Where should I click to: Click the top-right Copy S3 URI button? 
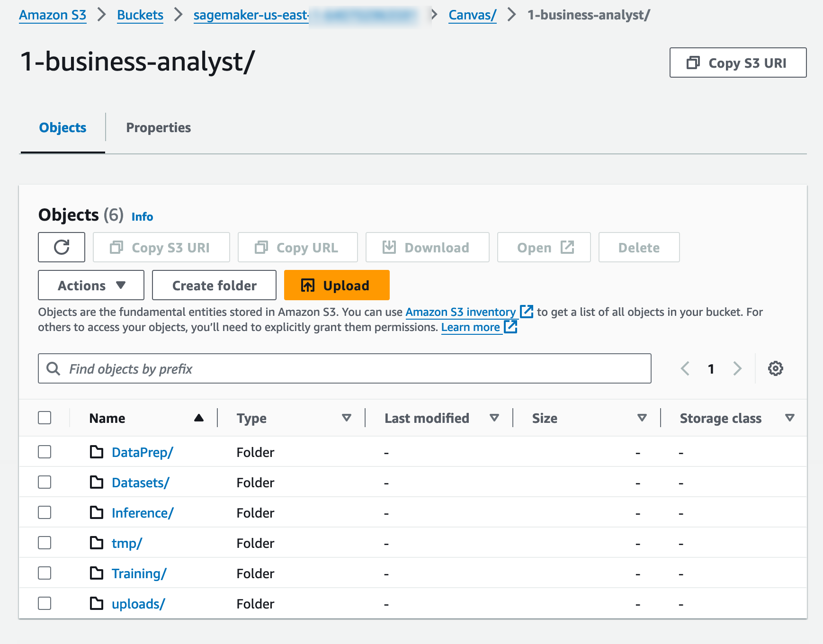(x=738, y=63)
